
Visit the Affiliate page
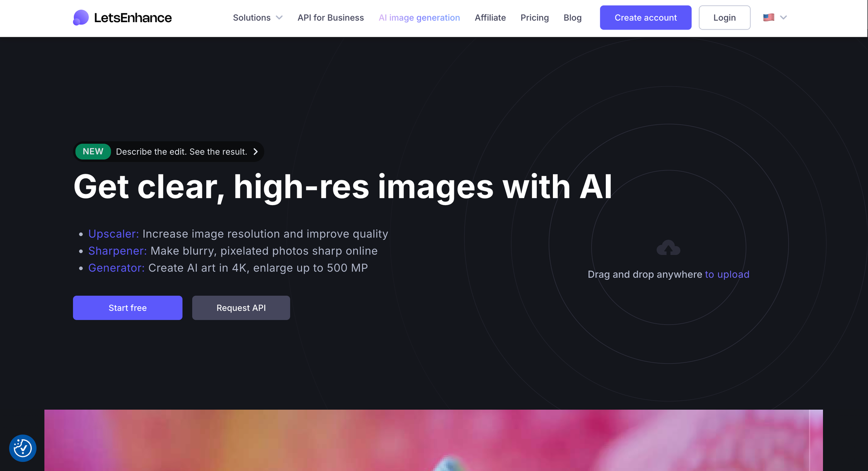click(490, 18)
